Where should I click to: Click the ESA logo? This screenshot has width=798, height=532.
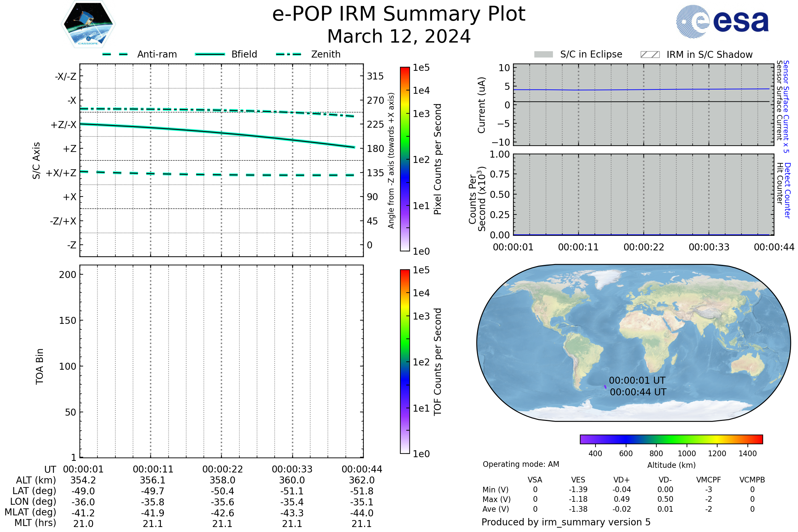722,22
